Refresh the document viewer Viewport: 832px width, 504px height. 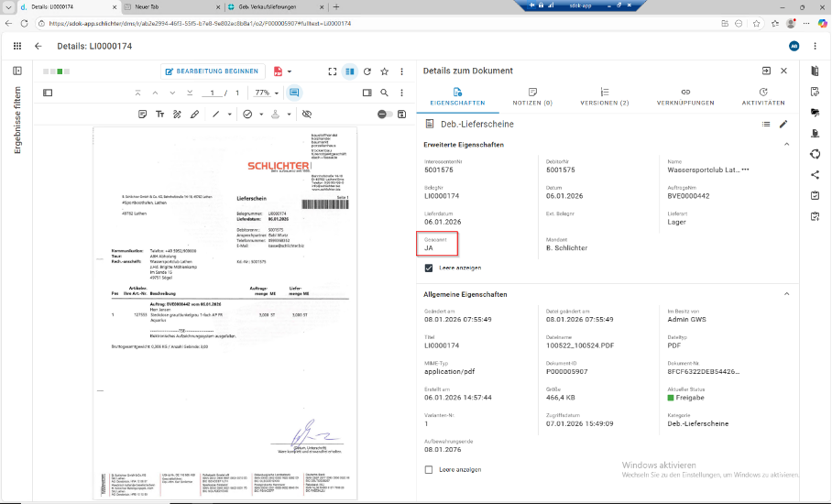367,71
